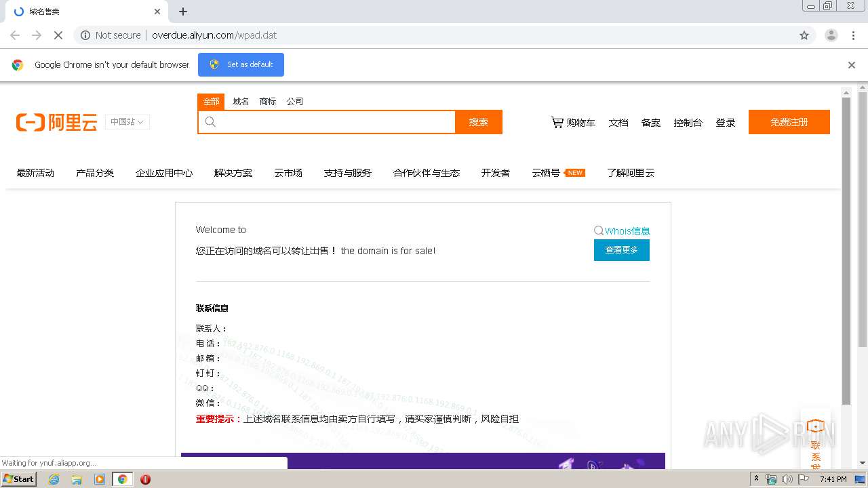Viewport: 868px width, 488px height.
Task: Open the Chrome profile avatar
Action: pos(831,35)
